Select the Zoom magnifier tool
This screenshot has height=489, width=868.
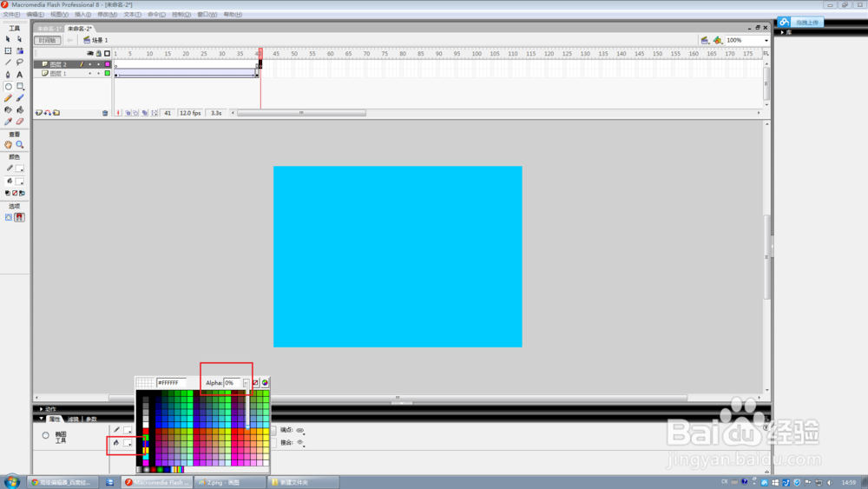[20, 144]
